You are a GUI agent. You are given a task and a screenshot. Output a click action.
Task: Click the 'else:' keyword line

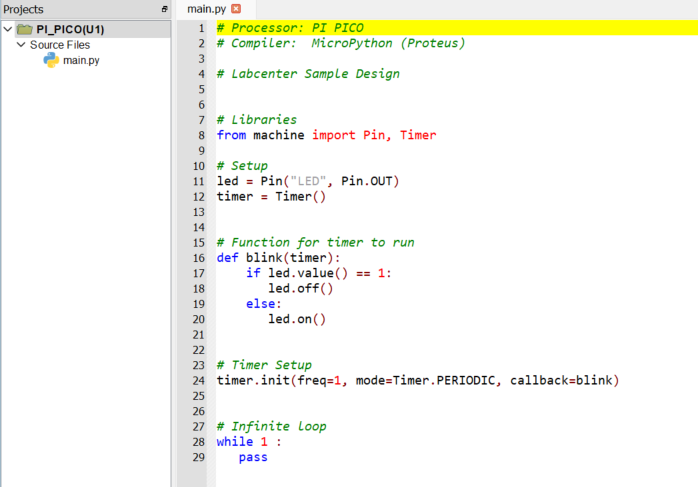tap(264, 304)
